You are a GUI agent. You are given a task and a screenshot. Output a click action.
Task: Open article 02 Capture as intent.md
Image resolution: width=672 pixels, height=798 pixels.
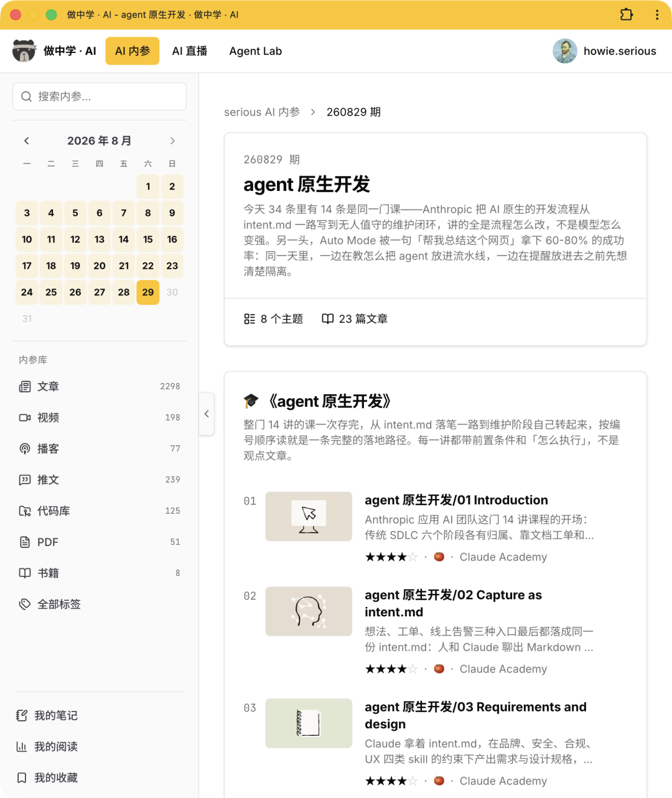[x=453, y=603]
